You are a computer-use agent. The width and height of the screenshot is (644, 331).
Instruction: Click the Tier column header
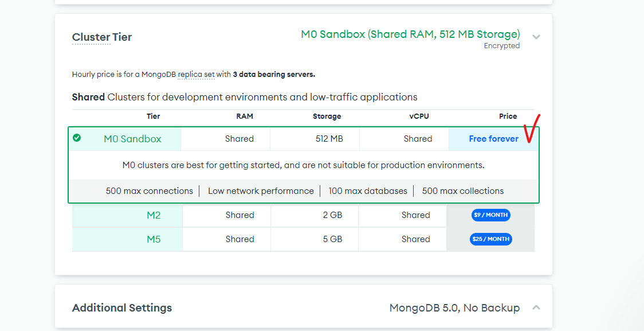tap(153, 116)
